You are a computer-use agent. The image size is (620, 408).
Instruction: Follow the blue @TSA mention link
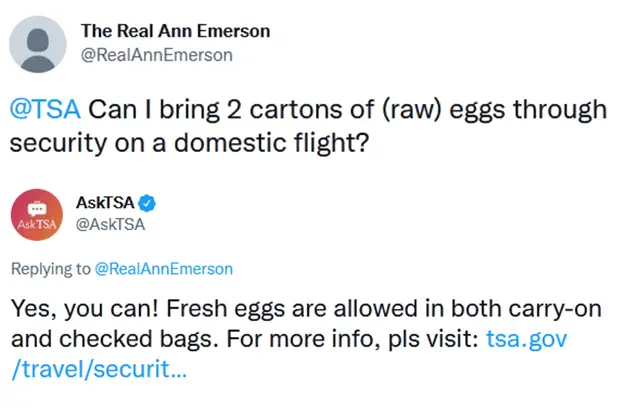(x=45, y=109)
